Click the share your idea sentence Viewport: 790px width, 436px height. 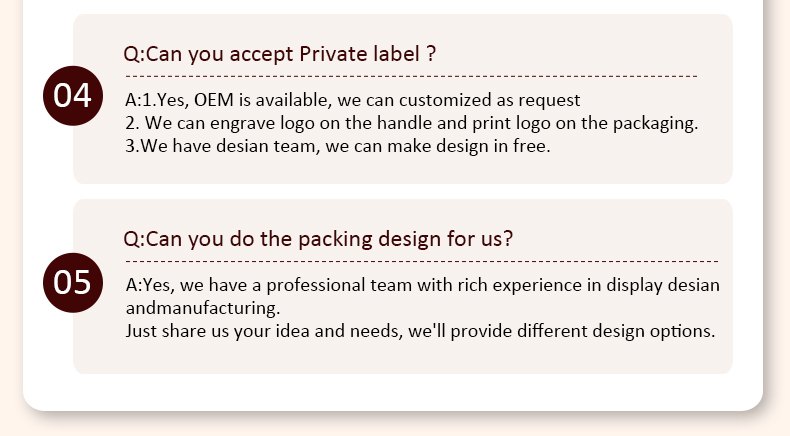coord(420,330)
